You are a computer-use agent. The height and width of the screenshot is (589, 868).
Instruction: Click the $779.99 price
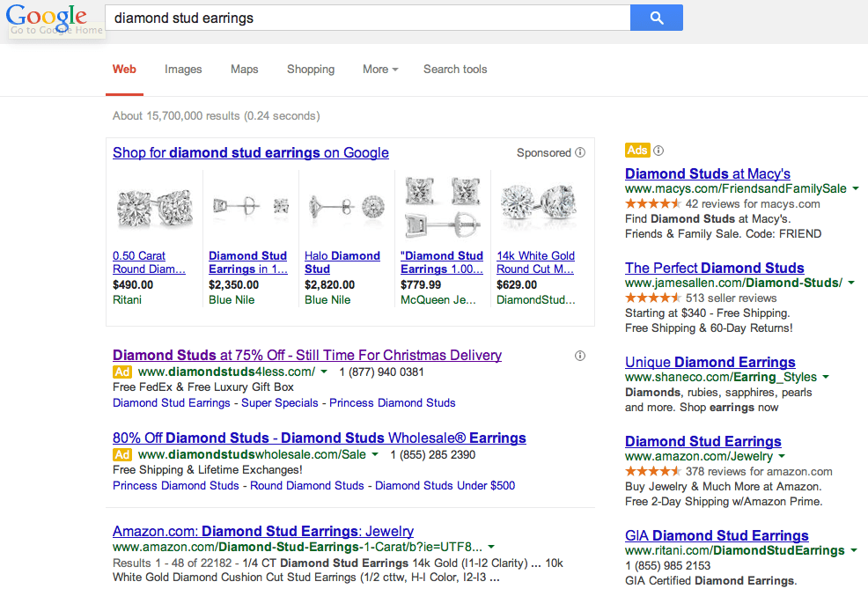pos(422,285)
